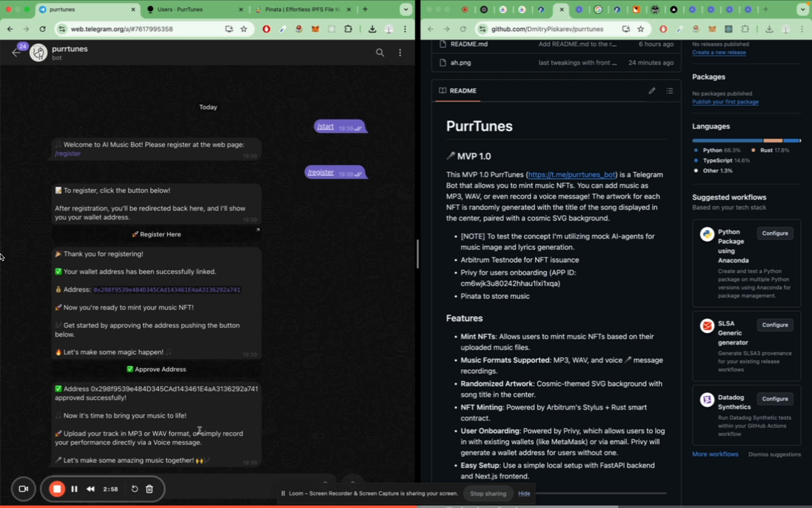Open downloads in the left browser toolbar
The height and width of the screenshot is (508, 812).
[x=372, y=29]
